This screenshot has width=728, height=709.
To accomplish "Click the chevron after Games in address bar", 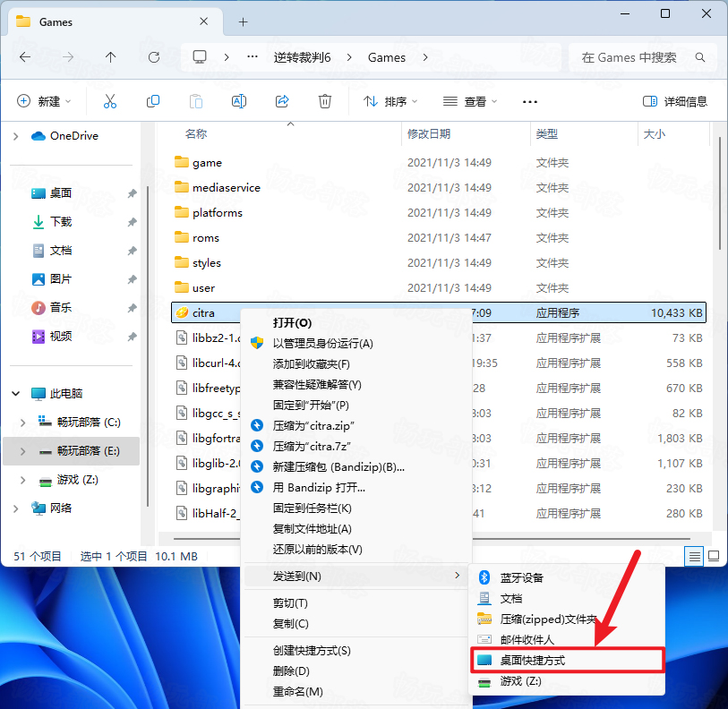I will pyautogui.click(x=425, y=57).
